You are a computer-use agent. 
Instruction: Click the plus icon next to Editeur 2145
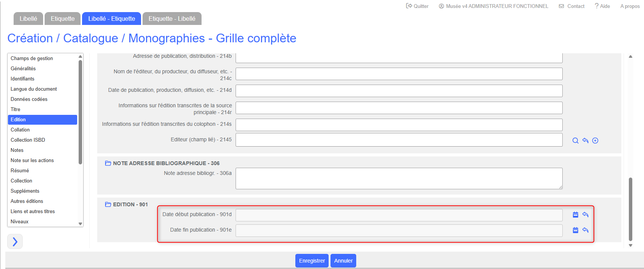[x=595, y=141]
